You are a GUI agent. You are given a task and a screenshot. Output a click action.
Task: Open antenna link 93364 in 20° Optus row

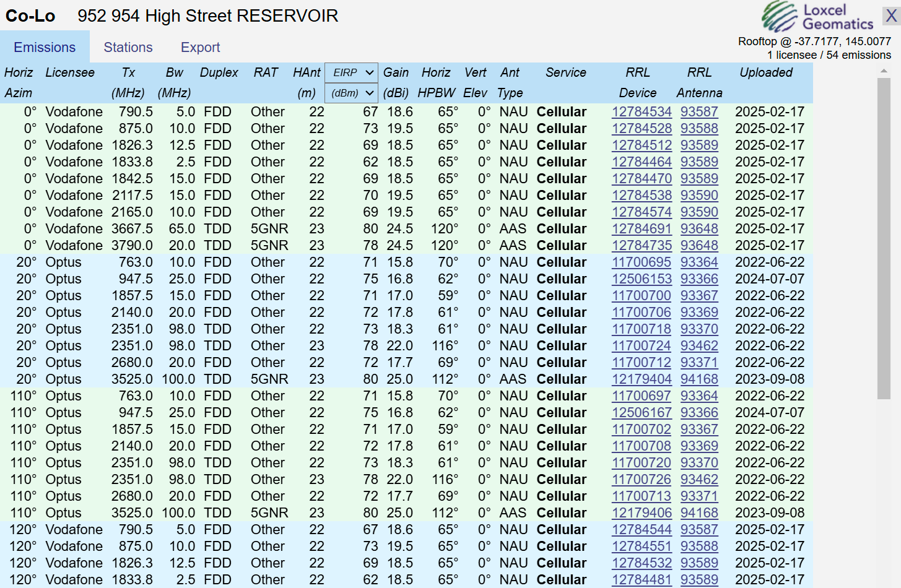coord(699,262)
